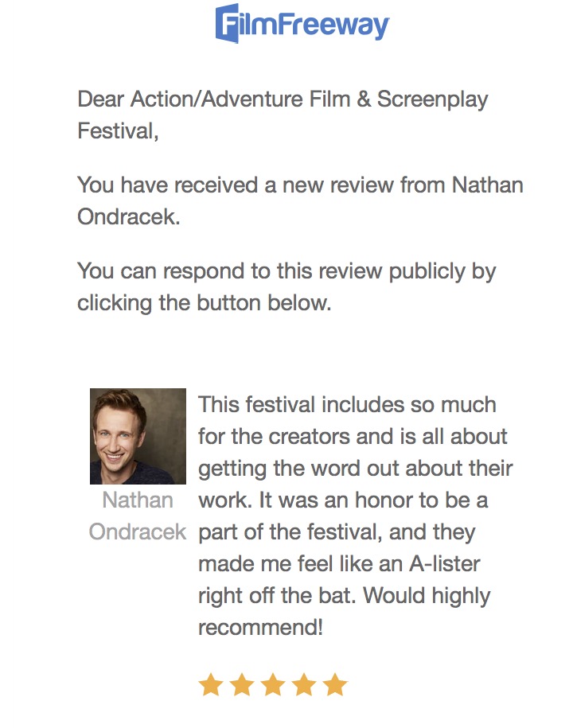Click review line 'This festival includes so much'

tap(347, 404)
